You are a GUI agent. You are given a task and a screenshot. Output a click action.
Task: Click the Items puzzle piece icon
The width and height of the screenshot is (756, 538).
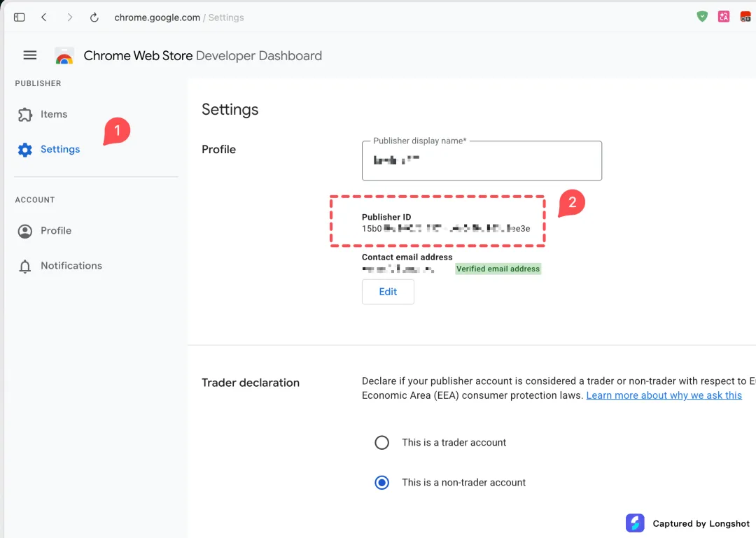pos(25,115)
